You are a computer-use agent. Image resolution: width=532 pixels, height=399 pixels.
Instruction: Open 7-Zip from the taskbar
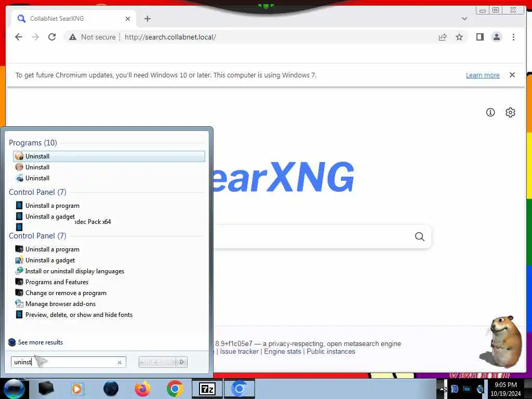tap(207, 389)
